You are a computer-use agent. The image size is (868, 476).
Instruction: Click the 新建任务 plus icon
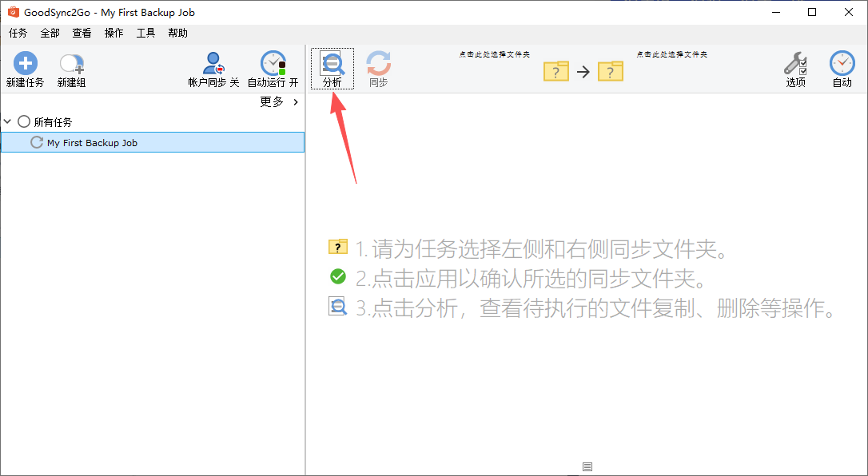25,63
